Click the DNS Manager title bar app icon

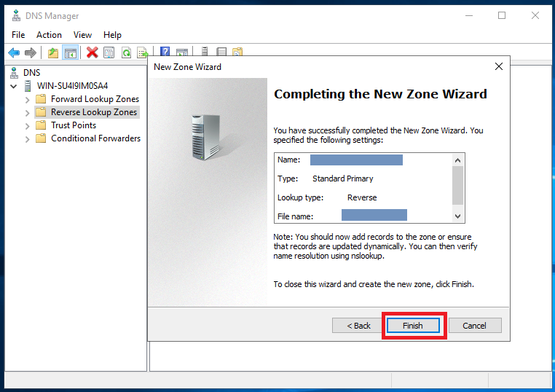click(x=16, y=15)
